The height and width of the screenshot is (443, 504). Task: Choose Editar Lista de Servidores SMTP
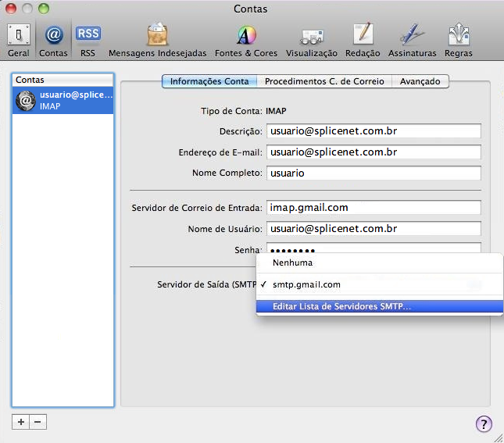click(341, 306)
